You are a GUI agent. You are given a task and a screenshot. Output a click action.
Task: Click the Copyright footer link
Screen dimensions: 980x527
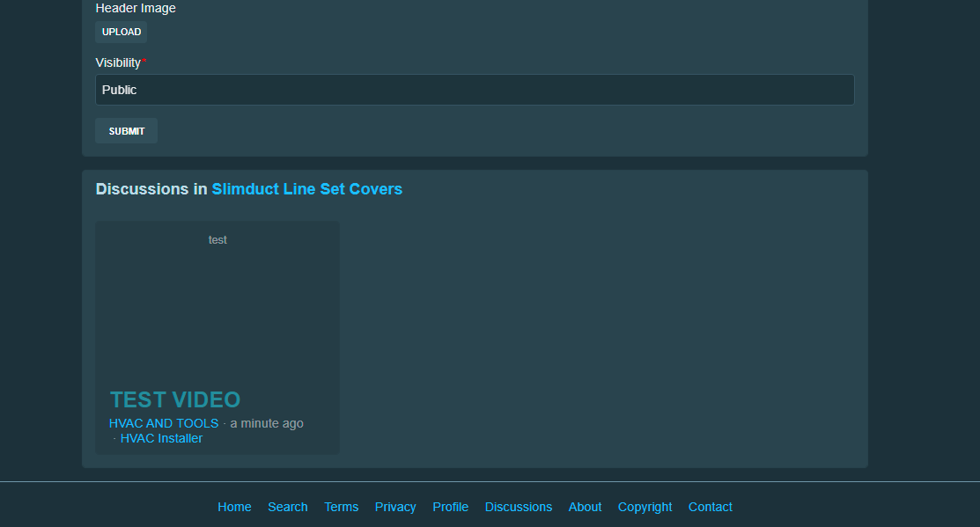[645, 507]
